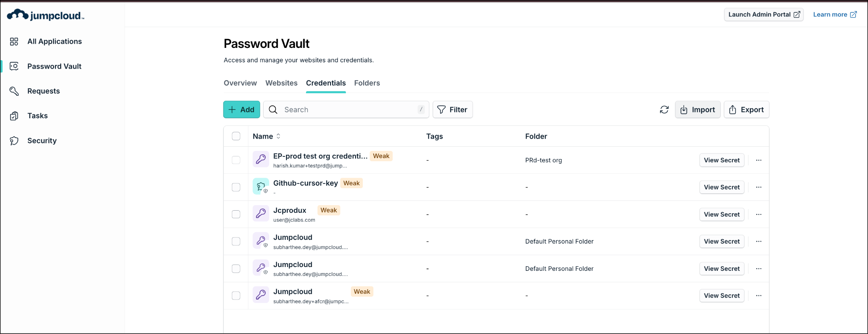Launch Admin Portal button
868x334 pixels.
[764, 14]
